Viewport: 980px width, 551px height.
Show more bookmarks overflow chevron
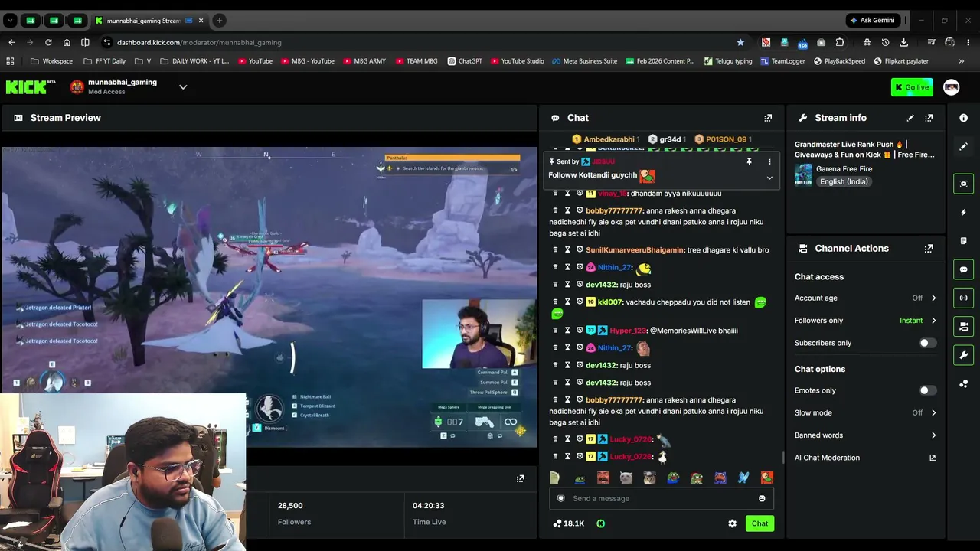962,61
